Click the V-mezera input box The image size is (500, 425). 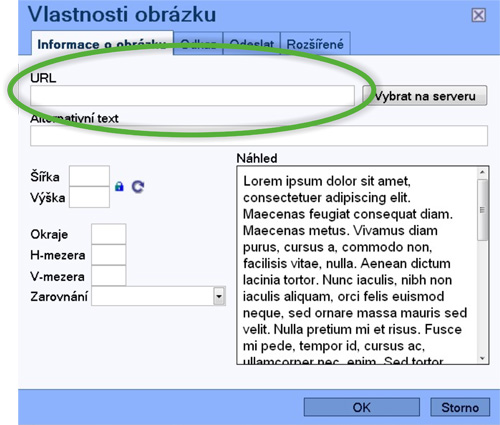(x=109, y=276)
